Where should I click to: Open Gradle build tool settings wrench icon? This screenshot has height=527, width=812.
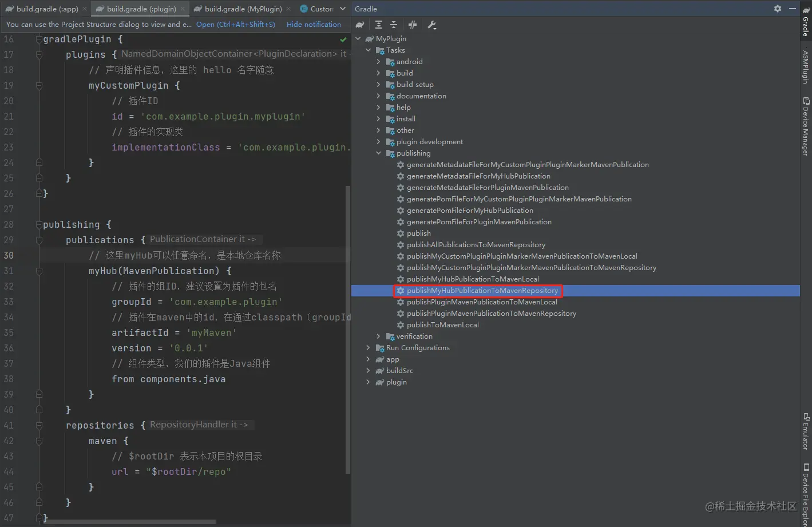pyautogui.click(x=432, y=25)
